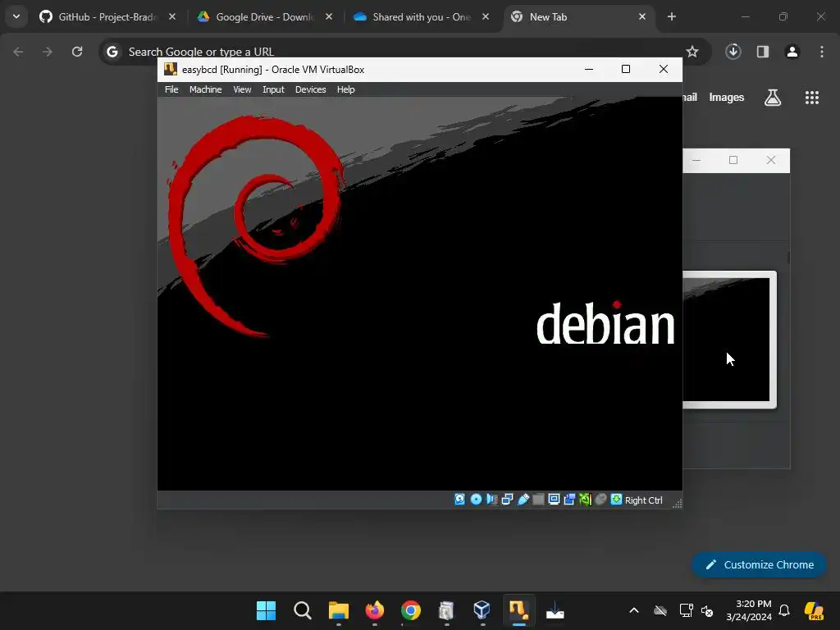Click the Customize Chrome button
This screenshot has height=630, width=840.
coord(759,564)
